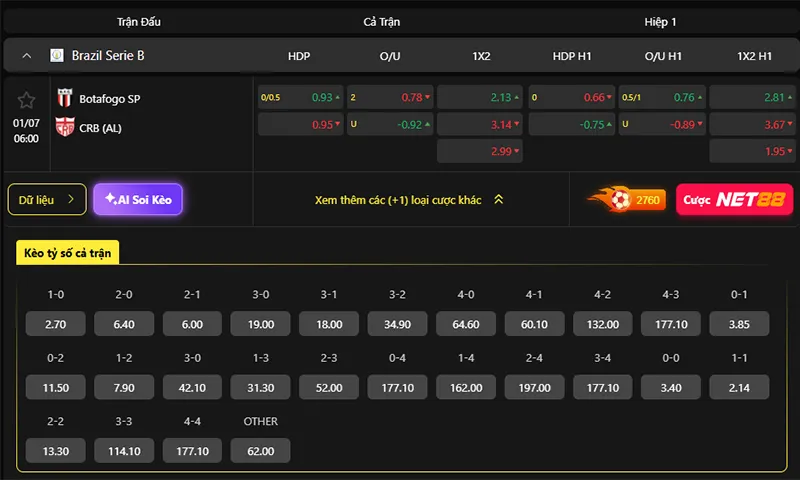
Task: Pick correct score 0-0 odds 3.40
Action: [671, 388]
